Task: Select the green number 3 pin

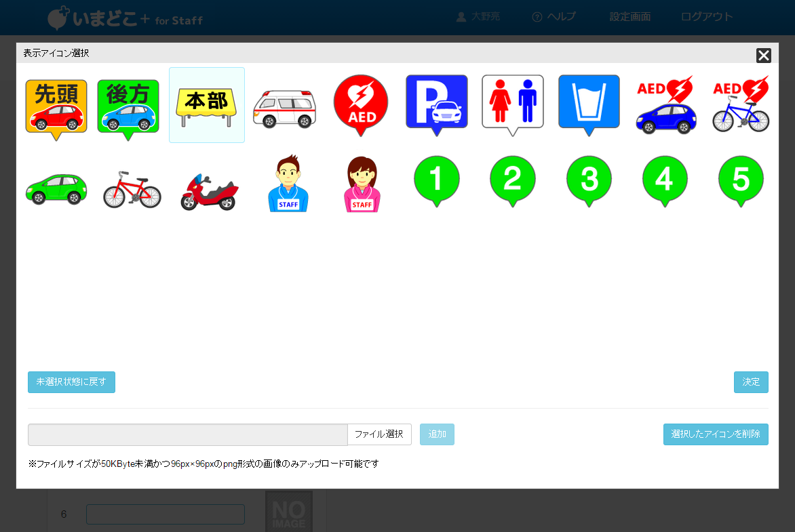Action: point(589,180)
